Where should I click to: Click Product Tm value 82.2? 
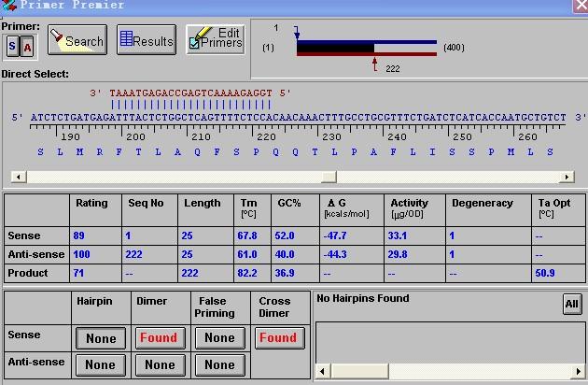(247, 273)
